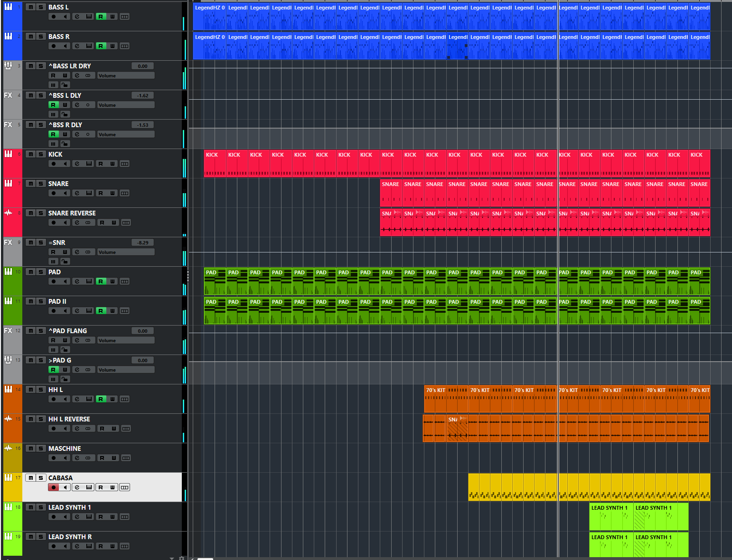Open Volume automation parameter on ^BASS LR DRY
Image resolution: width=732 pixels, height=560 pixels.
(x=126, y=75)
